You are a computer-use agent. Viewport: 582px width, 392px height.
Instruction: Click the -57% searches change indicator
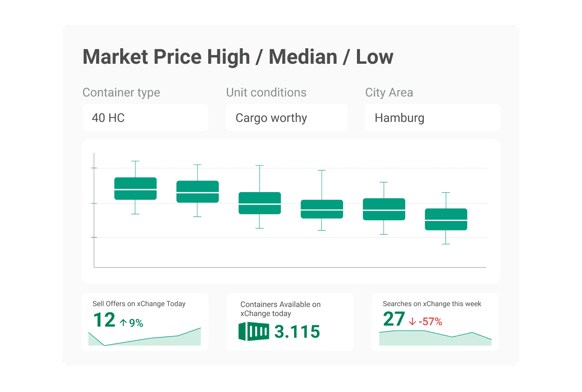(x=430, y=322)
